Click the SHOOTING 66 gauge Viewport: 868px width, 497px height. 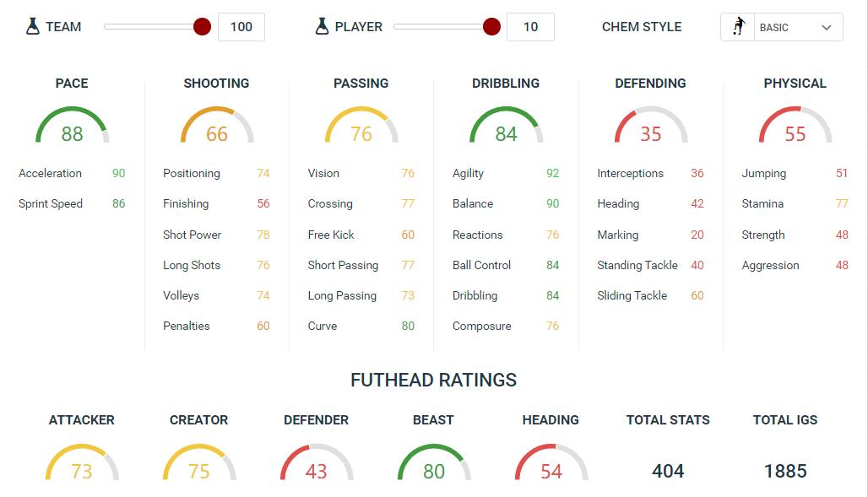(x=217, y=125)
